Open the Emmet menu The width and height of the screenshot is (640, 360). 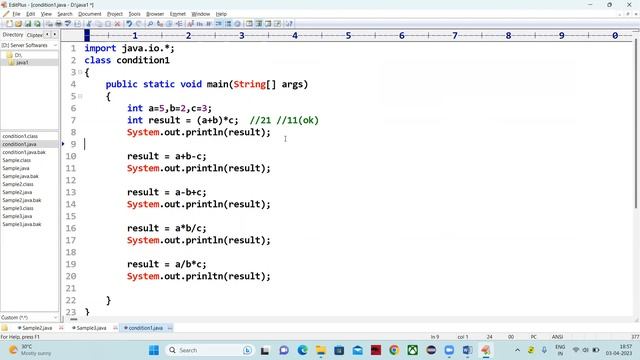coord(178,14)
